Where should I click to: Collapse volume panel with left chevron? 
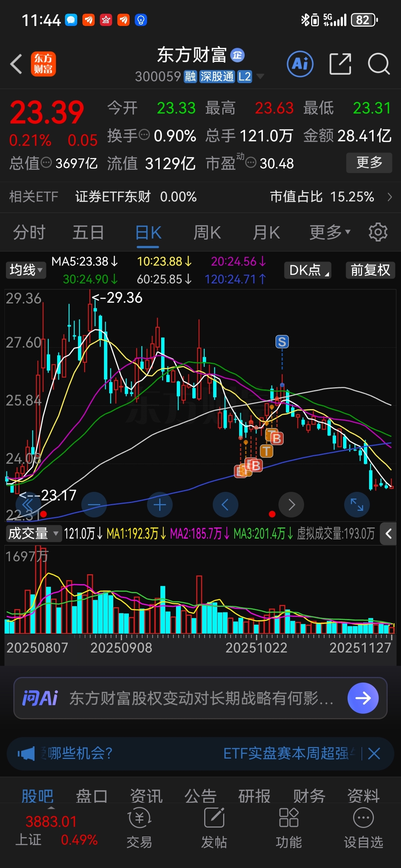pyautogui.click(x=388, y=534)
